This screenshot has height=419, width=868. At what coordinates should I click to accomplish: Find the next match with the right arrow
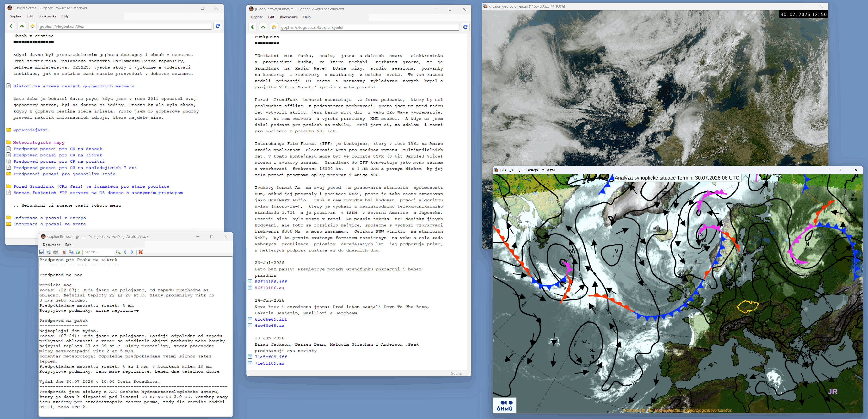click(x=132, y=252)
